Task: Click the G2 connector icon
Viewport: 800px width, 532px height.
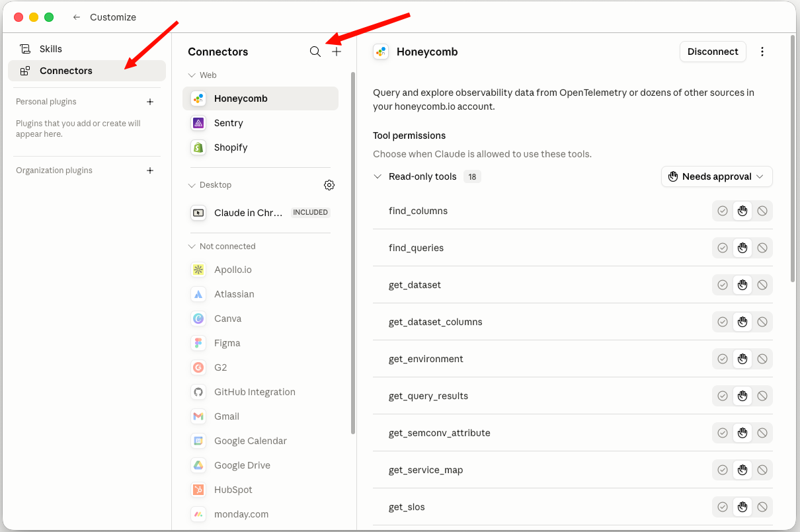Action: click(198, 367)
